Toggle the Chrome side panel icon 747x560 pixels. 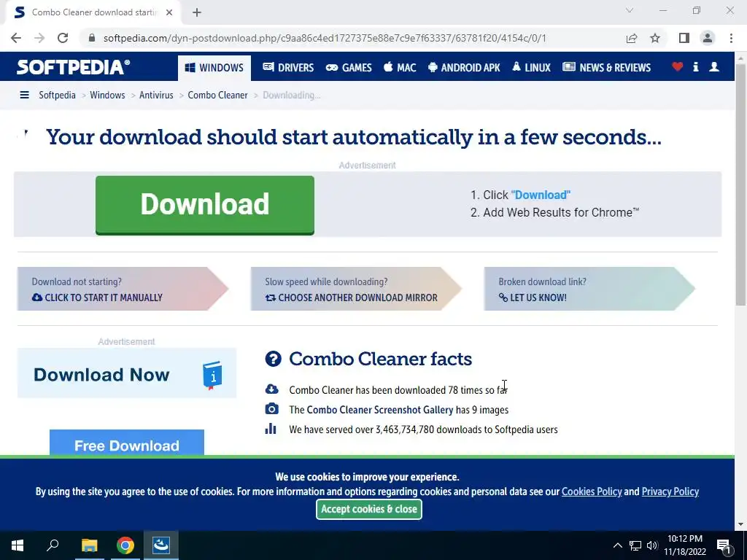coord(684,38)
